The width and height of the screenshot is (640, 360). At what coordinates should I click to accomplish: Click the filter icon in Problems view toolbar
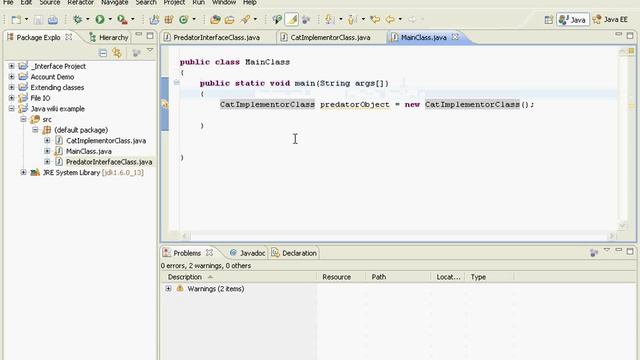pyautogui.click(x=594, y=253)
